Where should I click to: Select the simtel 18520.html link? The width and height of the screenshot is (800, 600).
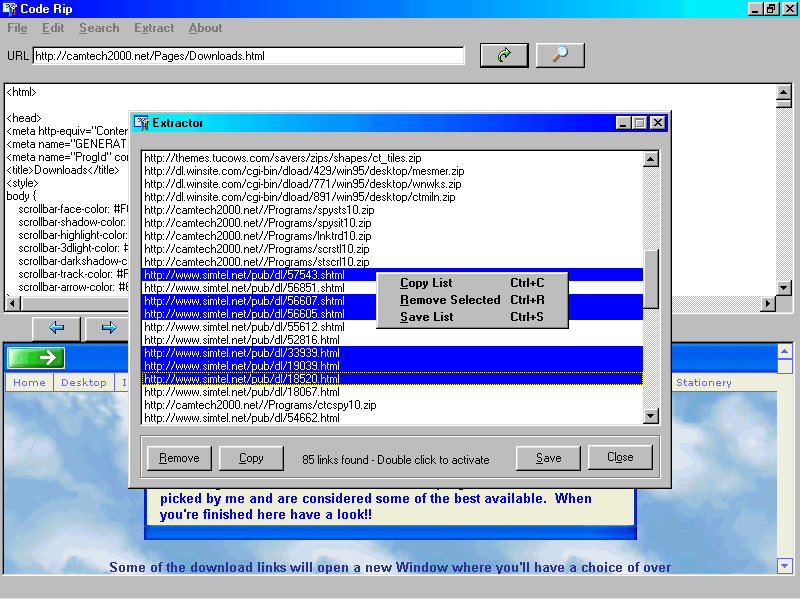pos(392,380)
